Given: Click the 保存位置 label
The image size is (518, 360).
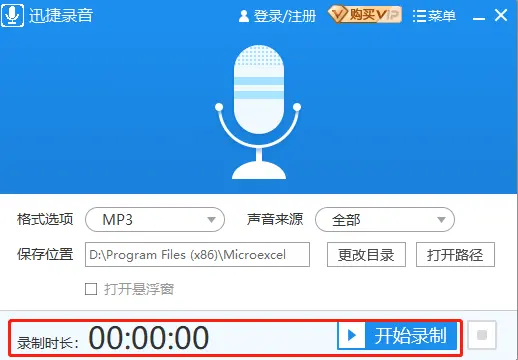Looking at the screenshot, I should [45, 254].
